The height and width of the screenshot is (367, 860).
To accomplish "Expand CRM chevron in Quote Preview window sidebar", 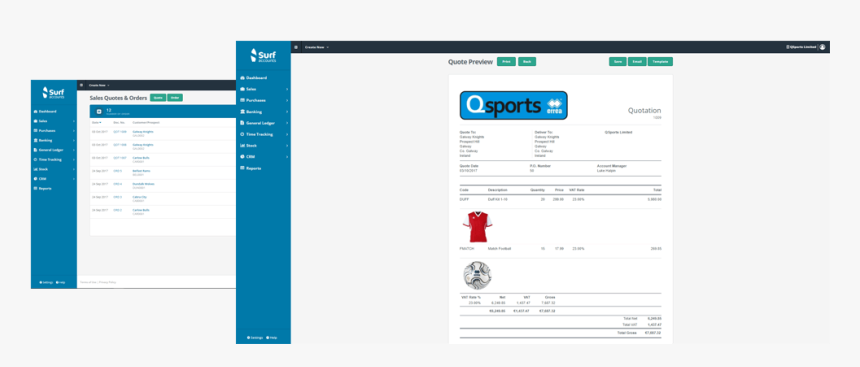I will click(287, 157).
